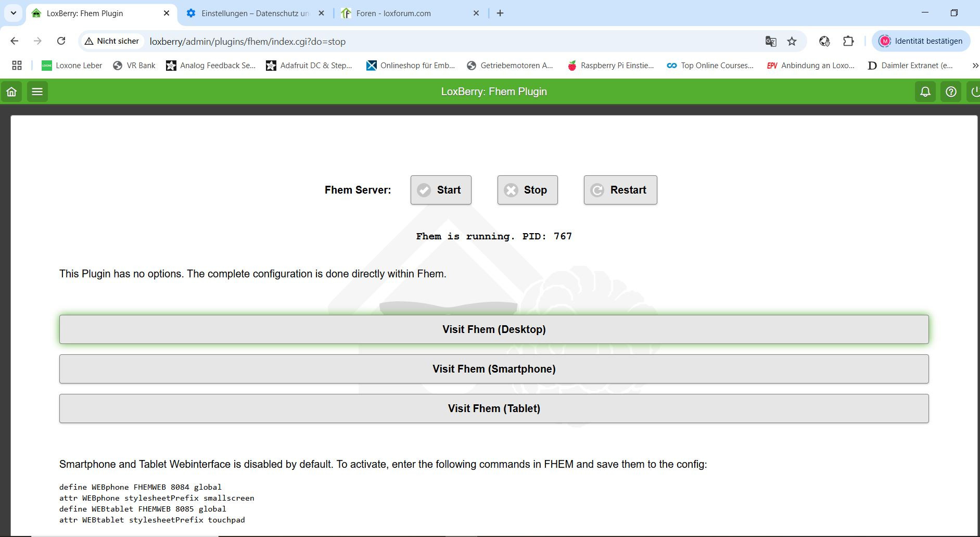This screenshot has height=537, width=980.
Task: Switch to the Foren - loxforum.com tab
Action: point(410,14)
